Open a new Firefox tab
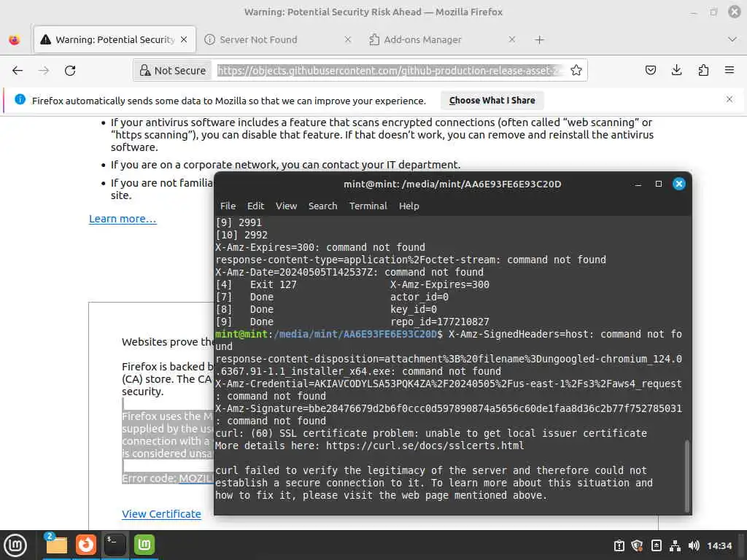This screenshot has width=747, height=560. pos(539,40)
